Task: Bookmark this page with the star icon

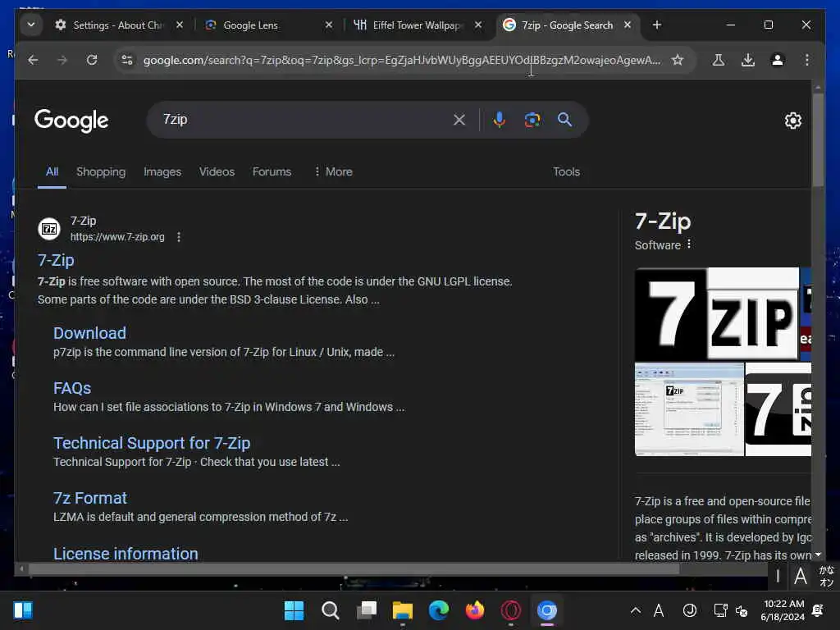Action: point(678,60)
